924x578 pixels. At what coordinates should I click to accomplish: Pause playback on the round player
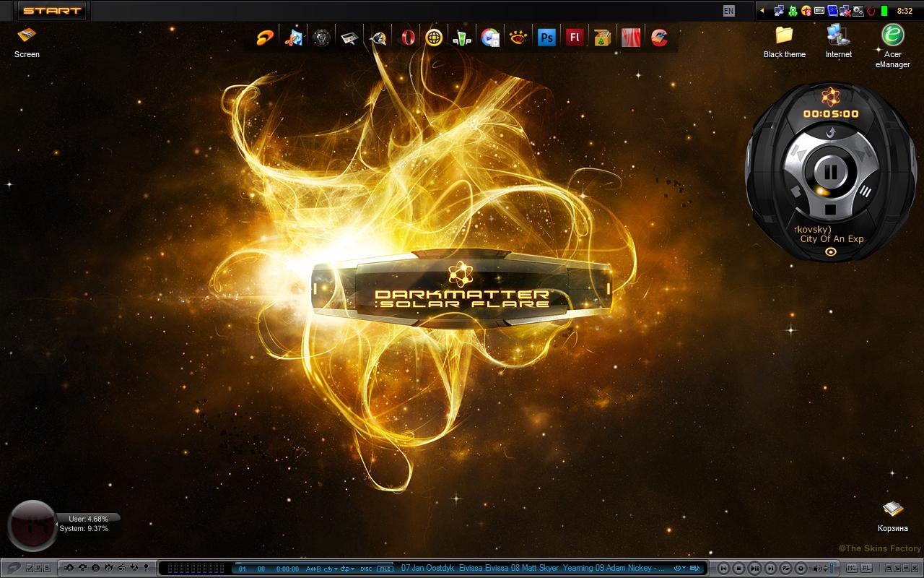point(830,172)
